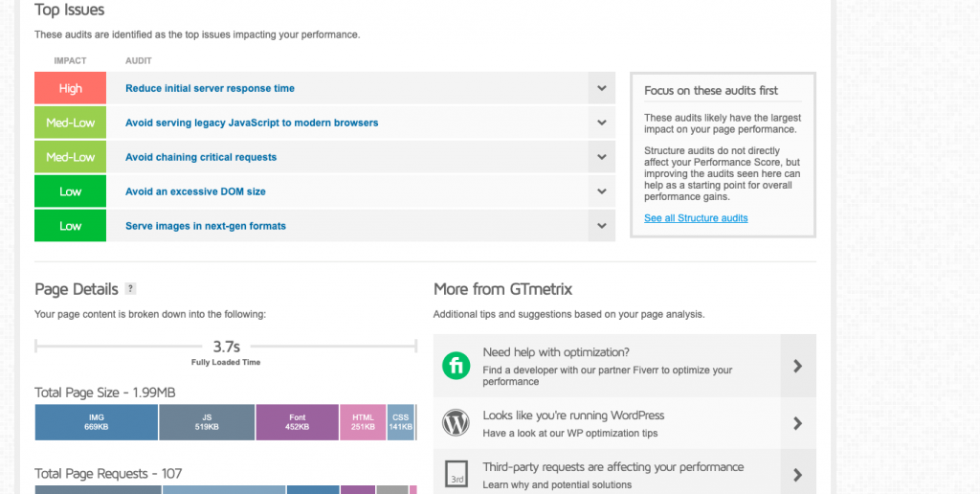The height and width of the screenshot is (494, 980).
Task: Click the Fiverr logo icon
Action: point(457,366)
